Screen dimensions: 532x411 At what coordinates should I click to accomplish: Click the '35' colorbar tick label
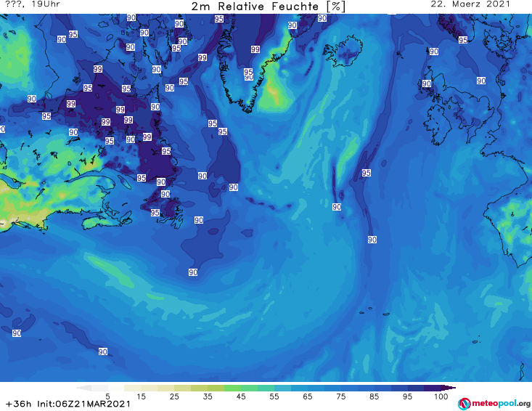coord(208,396)
